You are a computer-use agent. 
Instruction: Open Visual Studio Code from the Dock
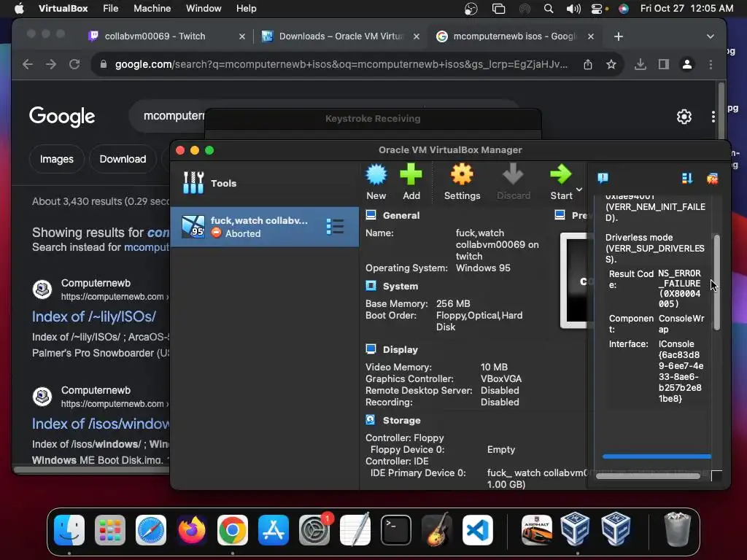pos(477,530)
